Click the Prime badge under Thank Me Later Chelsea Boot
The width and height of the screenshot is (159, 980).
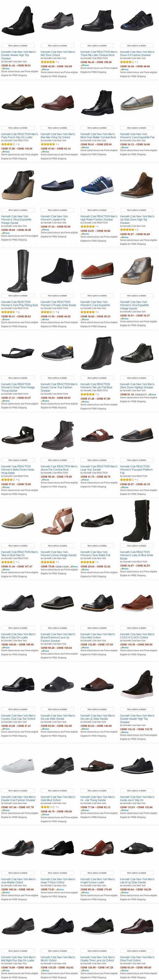85,66
